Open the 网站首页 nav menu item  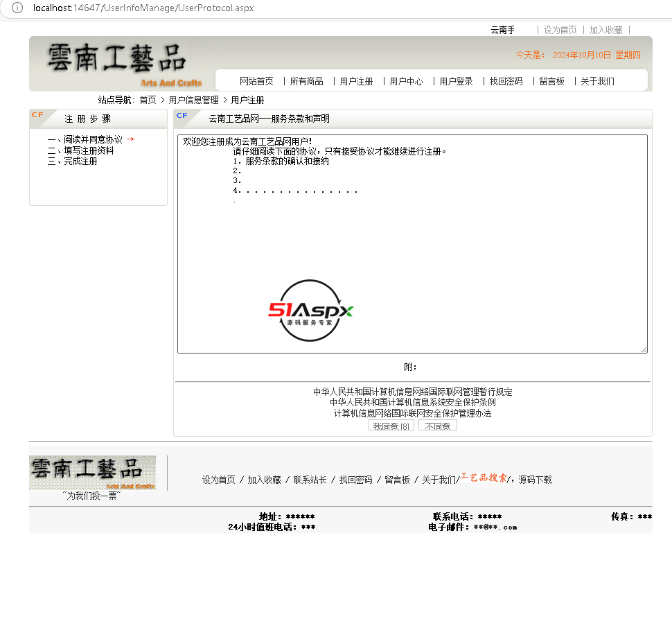(256, 82)
